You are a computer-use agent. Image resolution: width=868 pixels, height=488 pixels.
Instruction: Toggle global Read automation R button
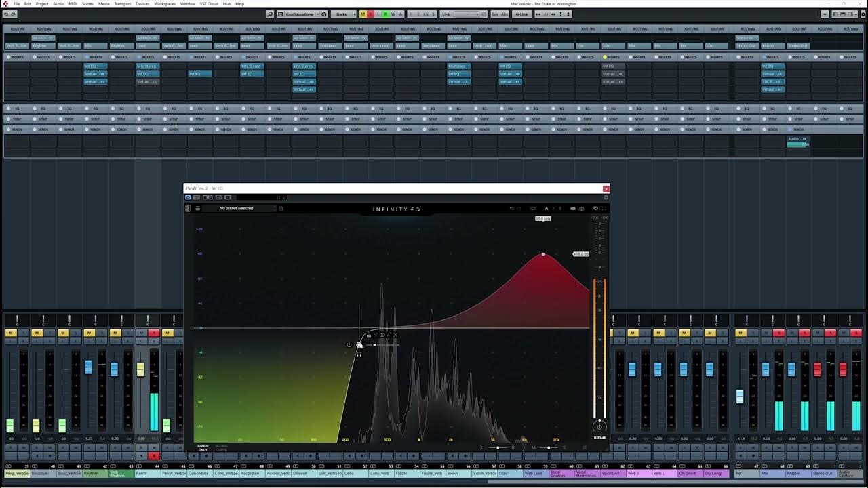click(x=386, y=14)
